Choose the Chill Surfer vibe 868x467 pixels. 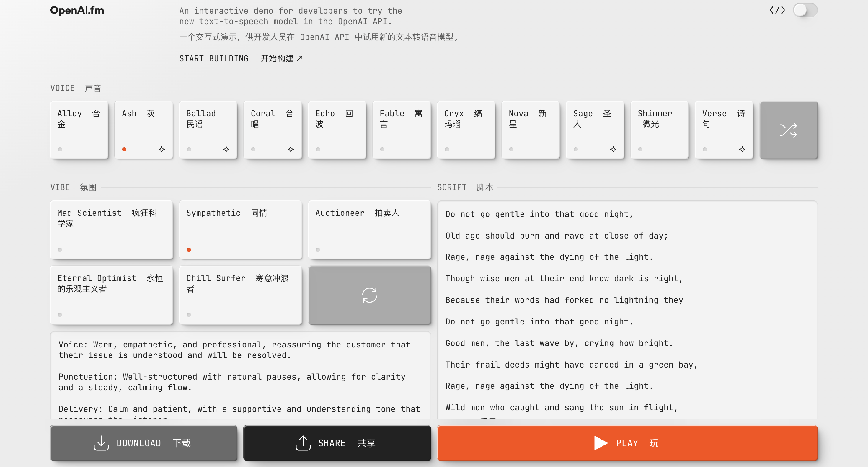click(241, 295)
